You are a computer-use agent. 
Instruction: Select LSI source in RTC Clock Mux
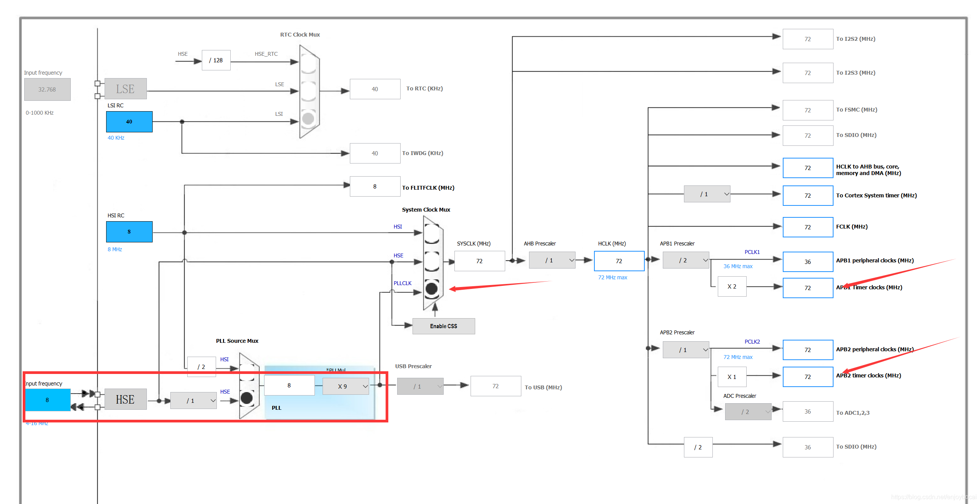click(x=308, y=118)
